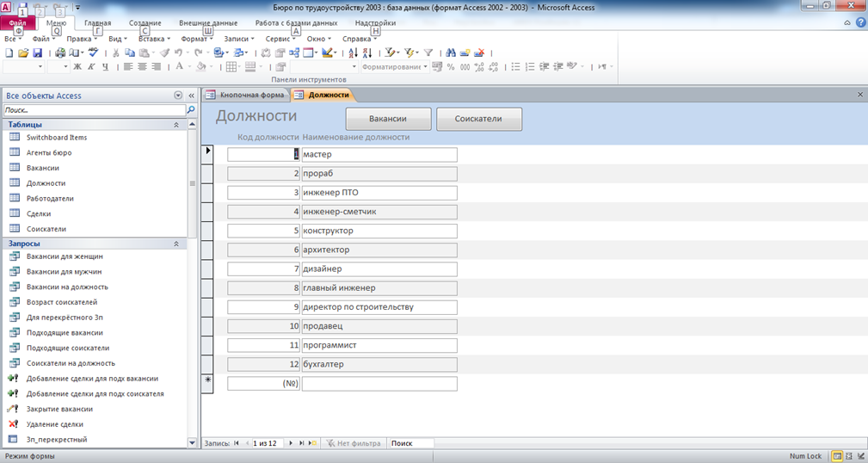Click the Соискатели button on the form
This screenshot has width=868, height=463.
point(479,119)
